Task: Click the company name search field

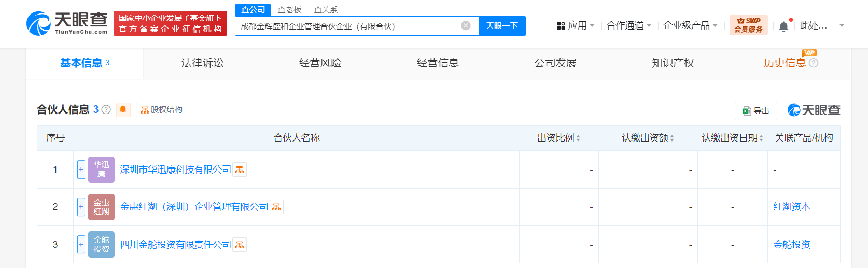Action: (x=347, y=26)
